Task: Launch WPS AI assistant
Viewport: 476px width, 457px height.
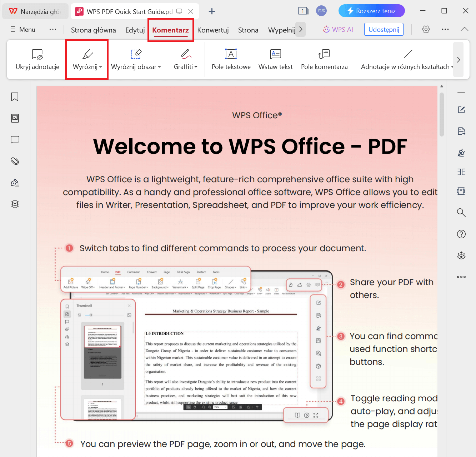Action: coord(338,29)
